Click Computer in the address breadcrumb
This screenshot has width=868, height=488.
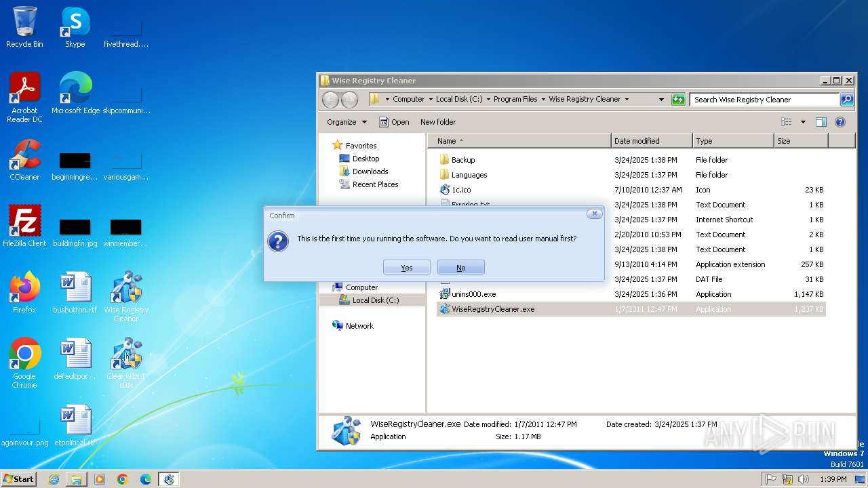coord(409,99)
